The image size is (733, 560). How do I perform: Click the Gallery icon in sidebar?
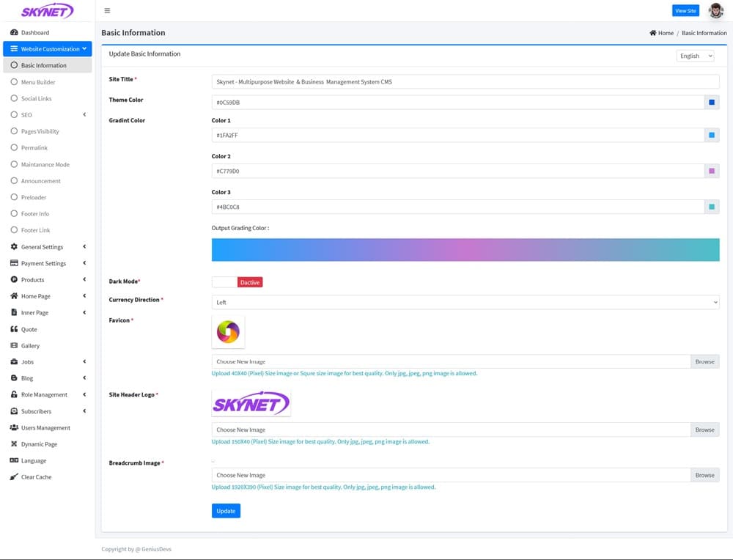(14, 345)
